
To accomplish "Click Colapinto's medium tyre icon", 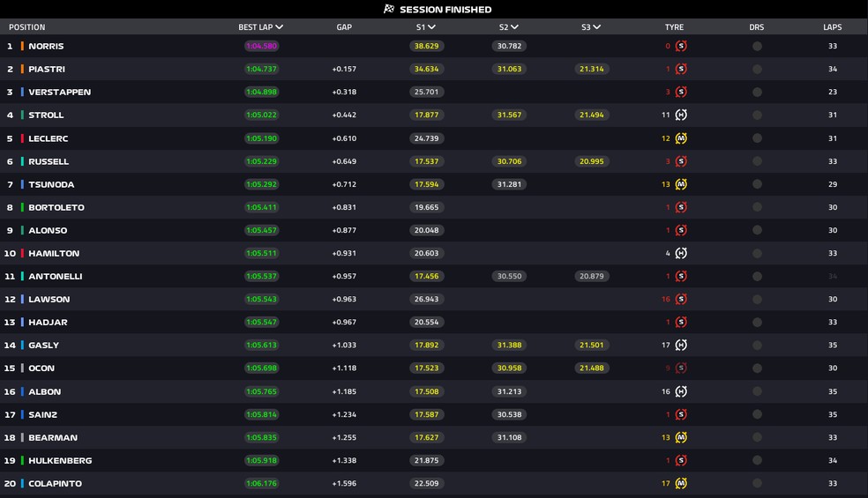I will pyautogui.click(x=681, y=483).
